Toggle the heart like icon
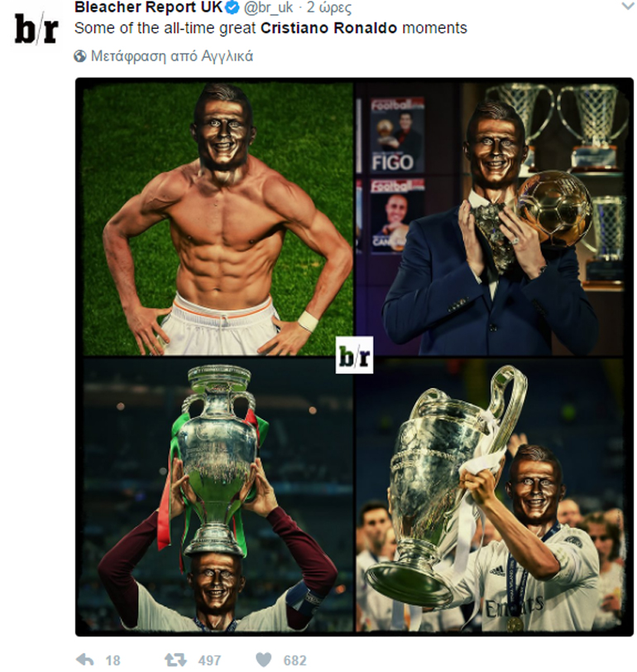The height and width of the screenshot is (672, 637). click(263, 660)
